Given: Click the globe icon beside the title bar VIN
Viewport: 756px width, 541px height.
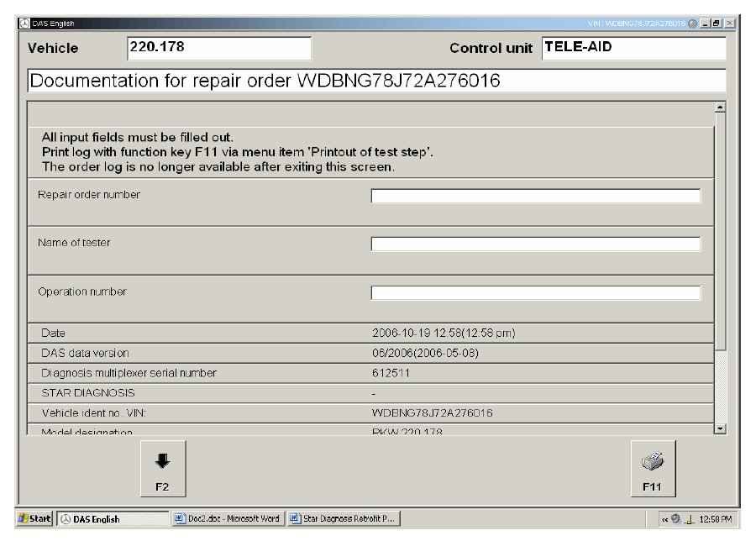Looking at the screenshot, I should coord(692,23).
